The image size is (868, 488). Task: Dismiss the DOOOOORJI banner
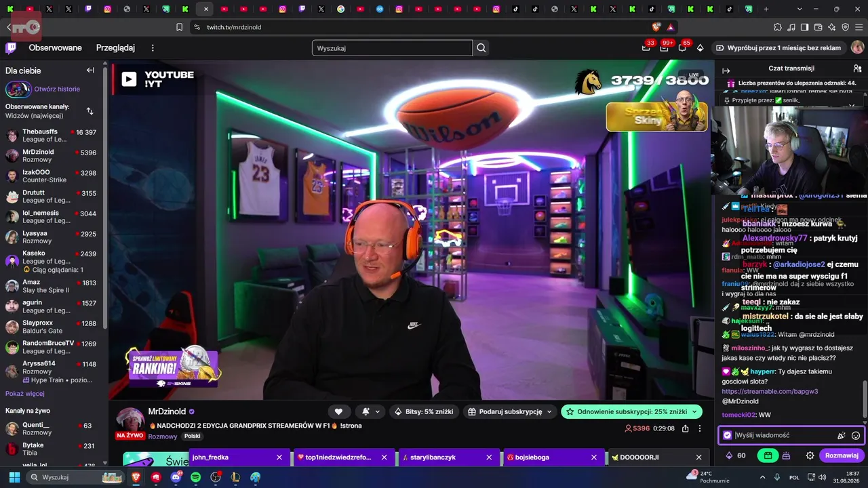coord(698,457)
